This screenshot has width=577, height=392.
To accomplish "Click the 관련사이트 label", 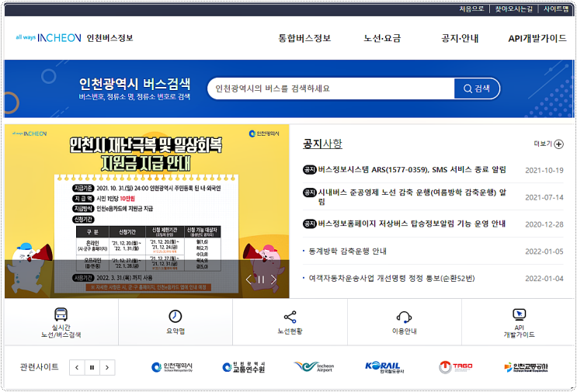I will 39,367.
